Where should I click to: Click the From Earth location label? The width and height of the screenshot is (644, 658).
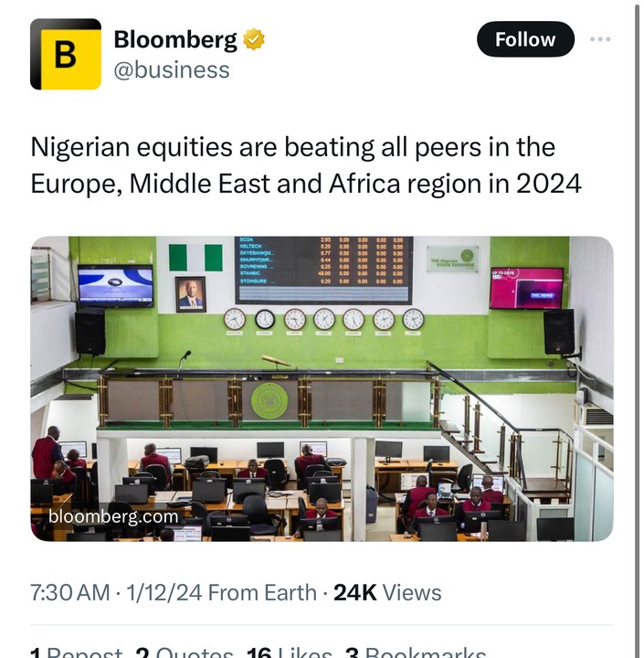point(265,592)
